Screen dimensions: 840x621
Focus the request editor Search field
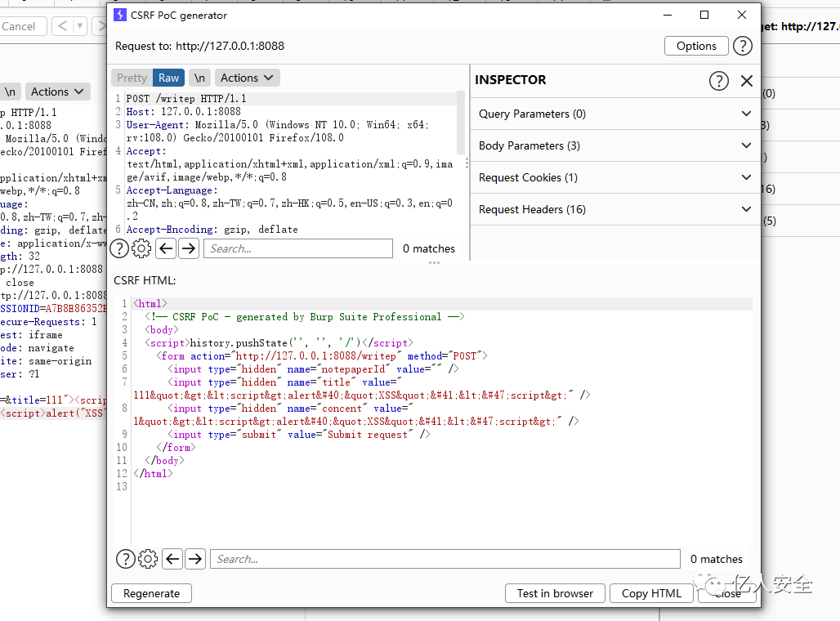[x=298, y=248]
